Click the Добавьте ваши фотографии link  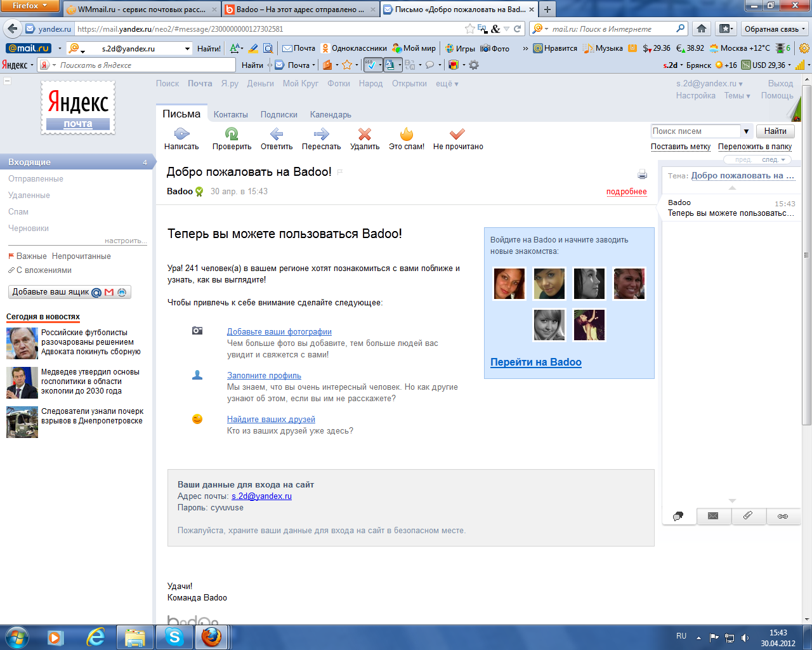click(x=279, y=332)
